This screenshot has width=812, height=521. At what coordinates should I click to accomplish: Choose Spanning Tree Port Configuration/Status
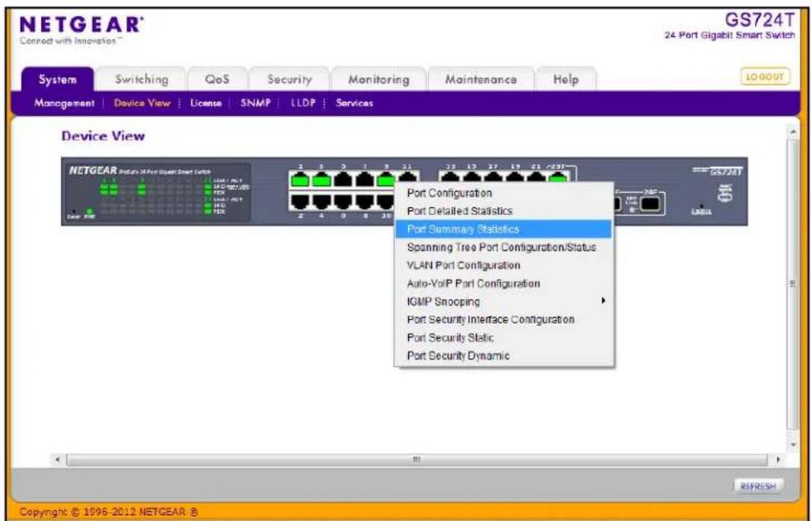tap(503, 247)
